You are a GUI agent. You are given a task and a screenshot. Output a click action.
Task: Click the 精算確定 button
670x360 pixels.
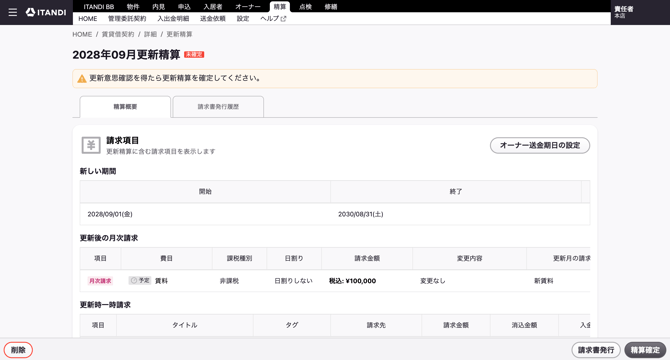(x=645, y=350)
